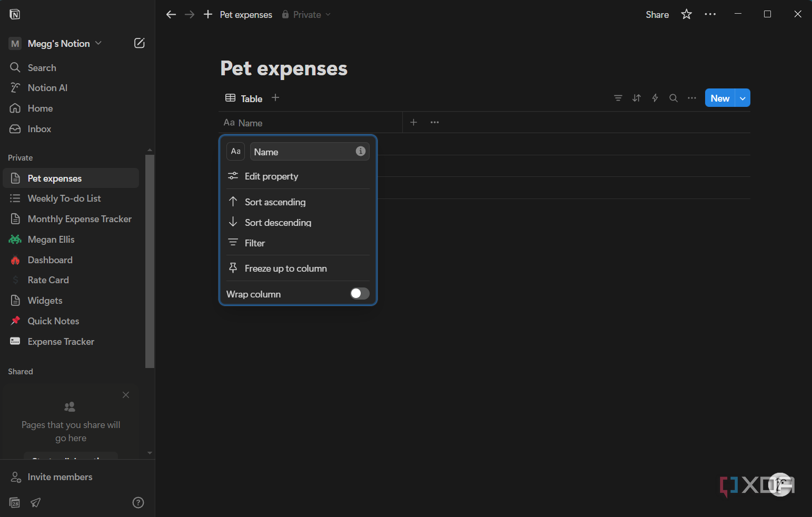This screenshot has width=812, height=517.
Task: Open page options three-dot menu
Action: point(710,14)
